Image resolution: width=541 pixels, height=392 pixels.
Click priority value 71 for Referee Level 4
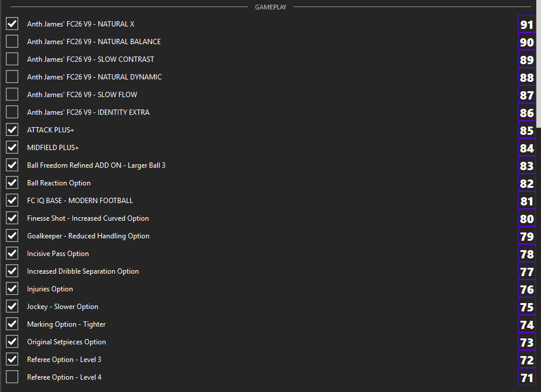click(x=527, y=377)
